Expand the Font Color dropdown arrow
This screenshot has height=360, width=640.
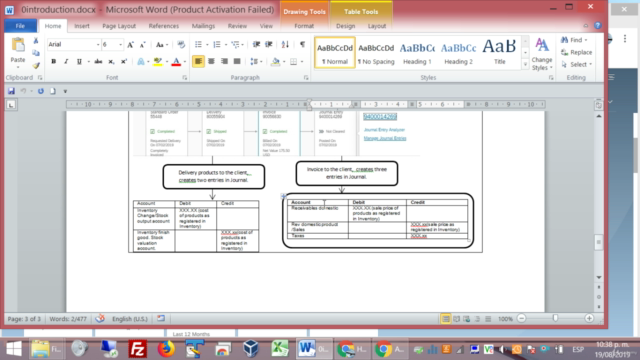[x=185, y=62]
